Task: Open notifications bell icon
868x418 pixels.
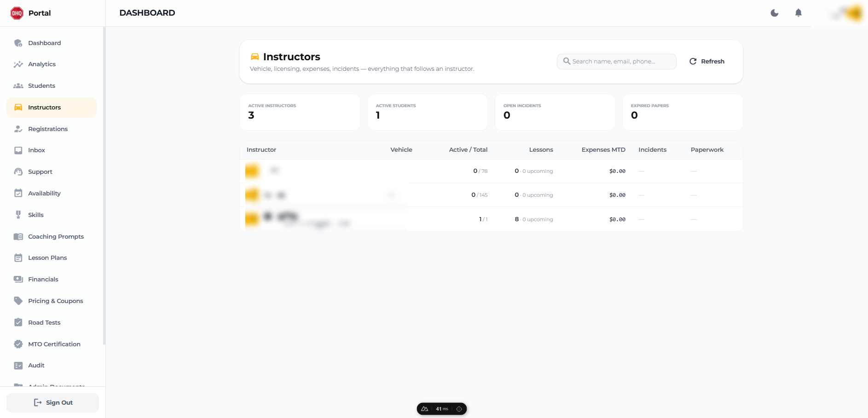Action: tap(799, 13)
